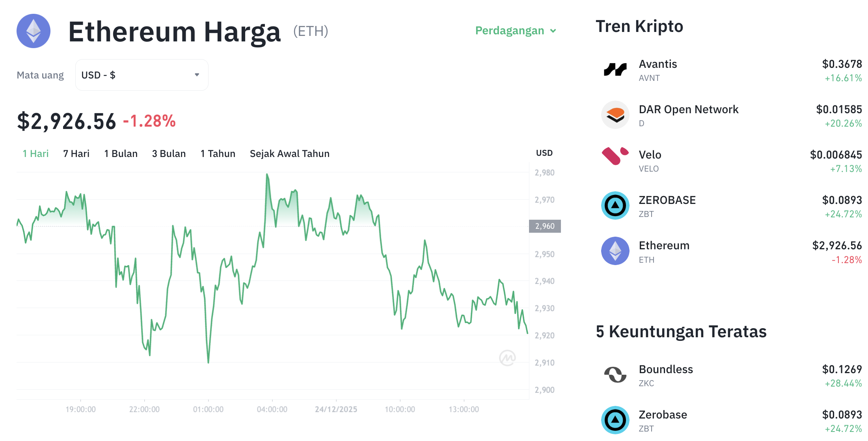Click the Boundless coin icon

pyautogui.click(x=615, y=375)
